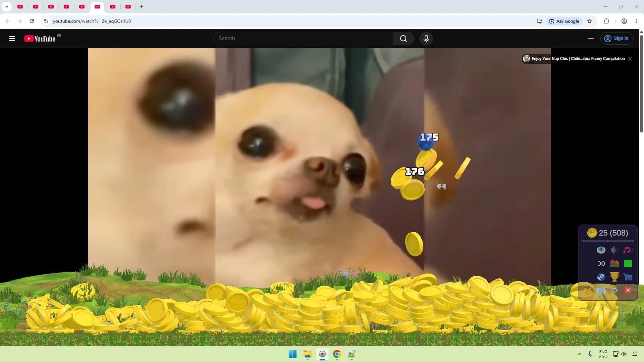Open the Extensions puzzle icon
The width and height of the screenshot is (644, 362).
pyautogui.click(x=606, y=21)
